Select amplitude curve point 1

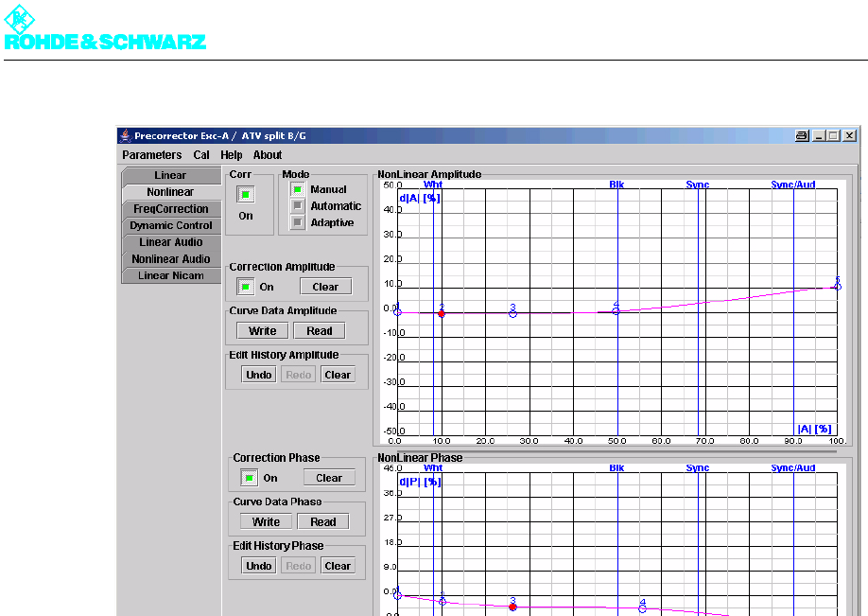point(397,312)
